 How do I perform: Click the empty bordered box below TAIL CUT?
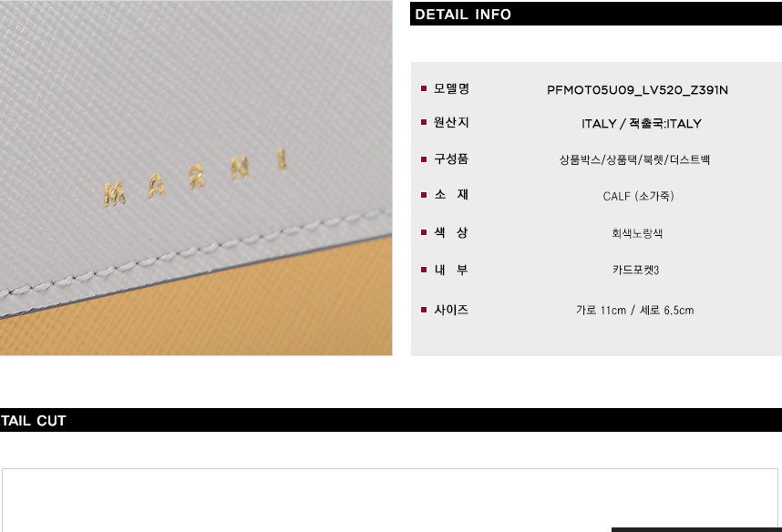tap(390, 500)
